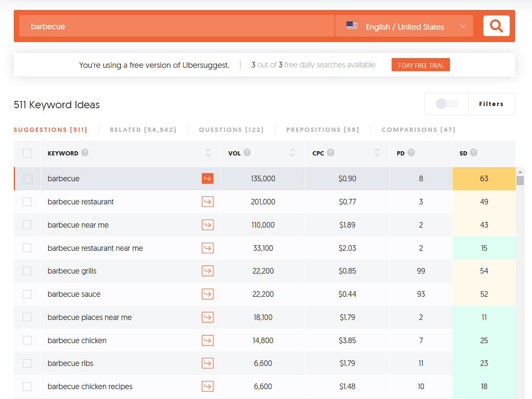Viewport: 532px width, 399px height.
Task: Click the search magnifier icon
Action: click(x=496, y=26)
